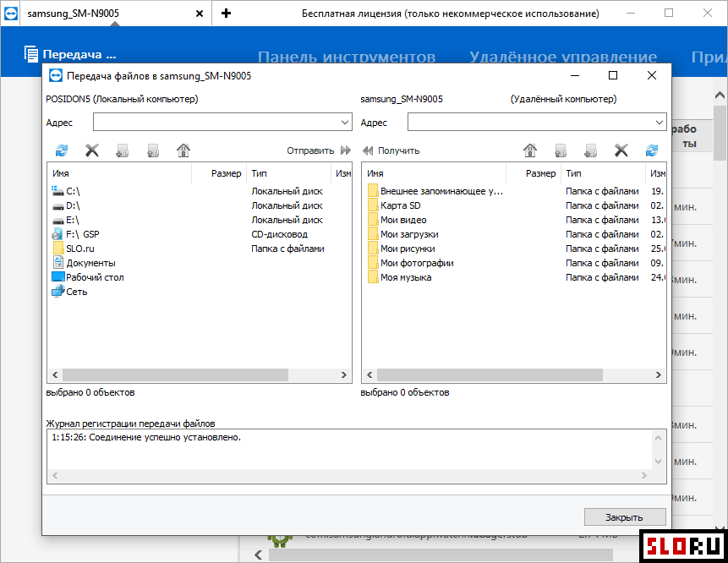The height and width of the screenshot is (563, 728).
Task: Create new folder on local computer
Action: click(x=123, y=150)
